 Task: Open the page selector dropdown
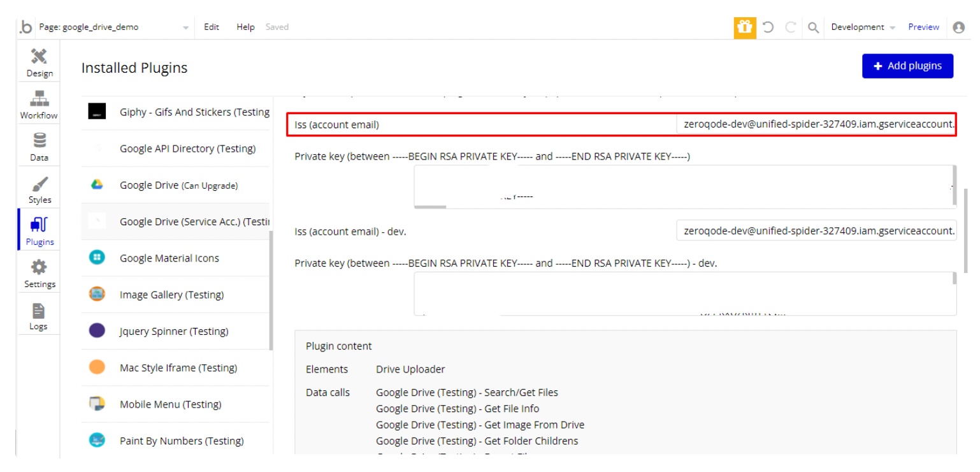114,27
